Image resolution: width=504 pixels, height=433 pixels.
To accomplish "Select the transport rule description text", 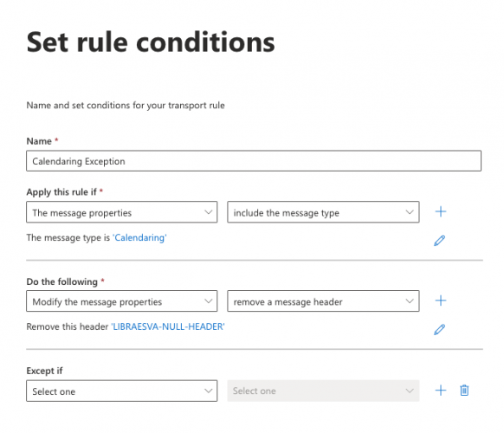I will coord(126,106).
